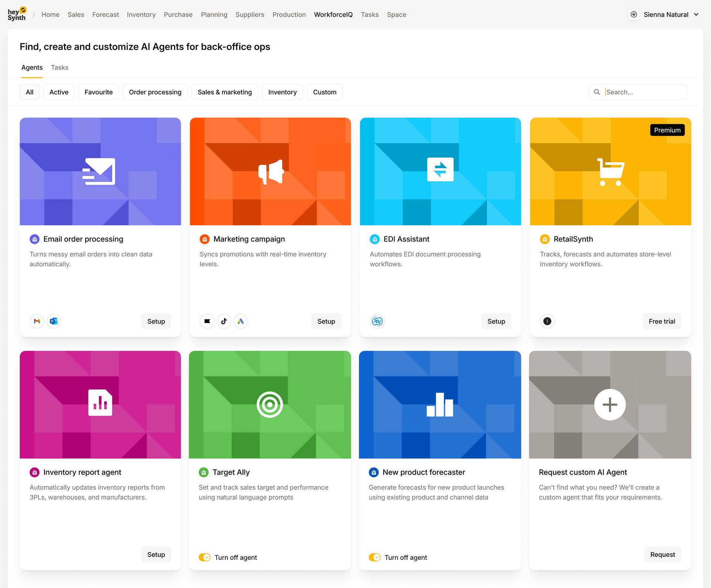Open the Inventory menu in top navigation
The image size is (711, 588).
pos(141,14)
